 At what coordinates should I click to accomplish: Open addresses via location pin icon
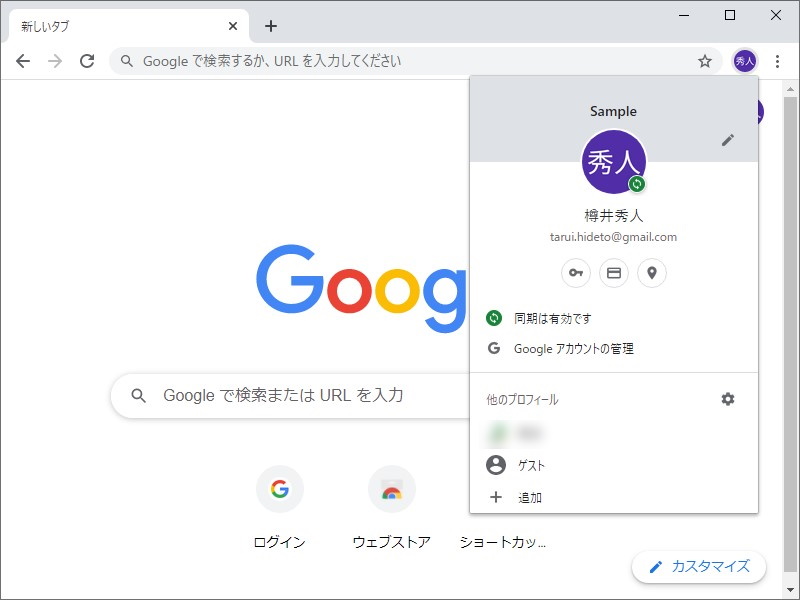click(652, 273)
